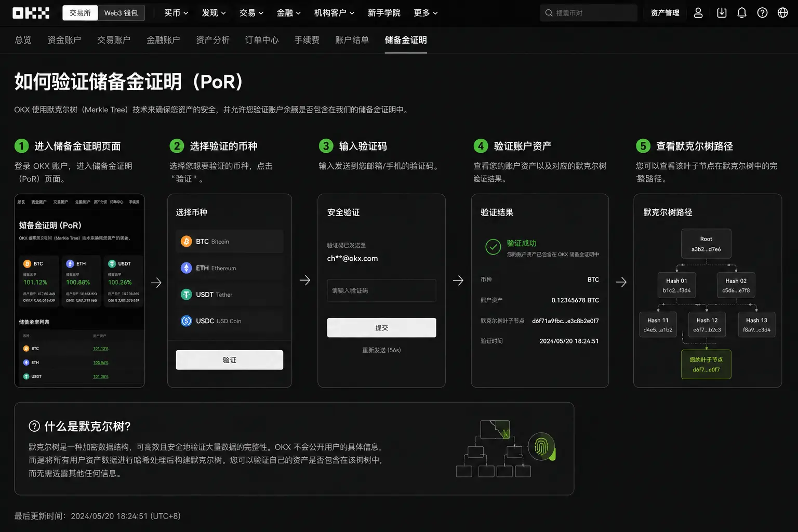Click the 0.12345678 BTC asset value
The width and height of the screenshot is (798, 532).
(575, 300)
